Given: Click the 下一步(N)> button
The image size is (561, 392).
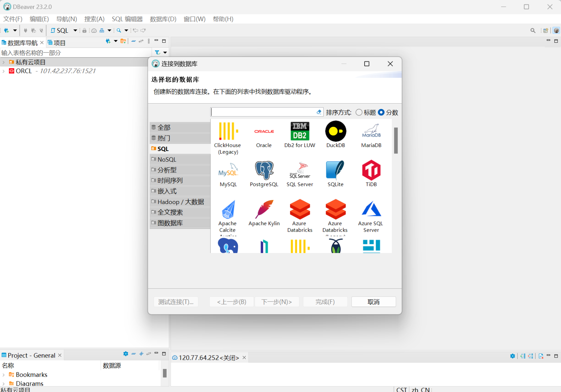Looking at the screenshot, I should tap(277, 302).
